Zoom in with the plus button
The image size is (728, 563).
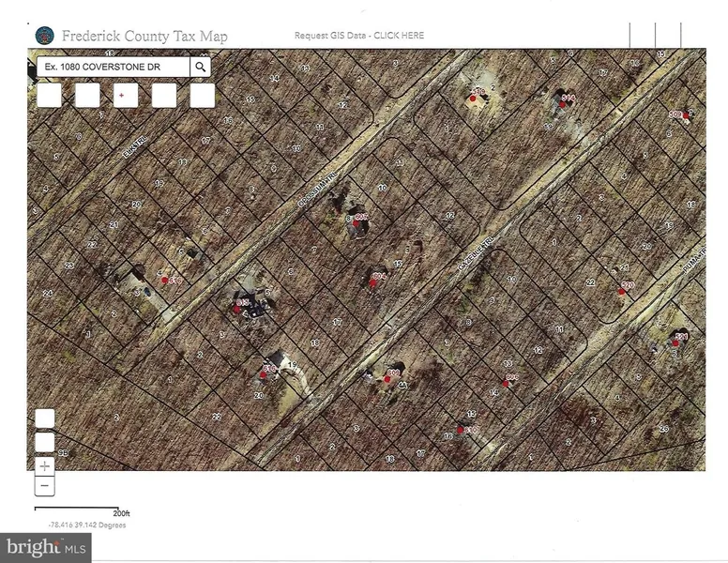point(44,464)
